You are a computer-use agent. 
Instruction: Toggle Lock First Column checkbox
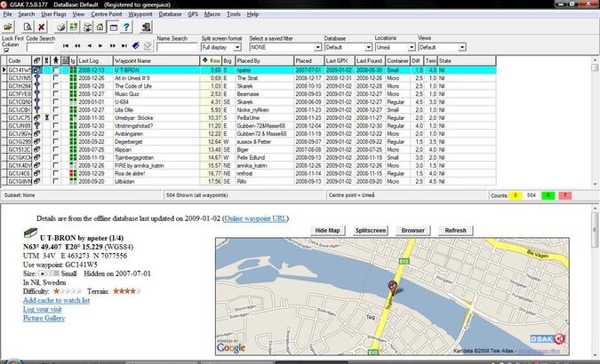pyautogui.click(x=6, y=51)
